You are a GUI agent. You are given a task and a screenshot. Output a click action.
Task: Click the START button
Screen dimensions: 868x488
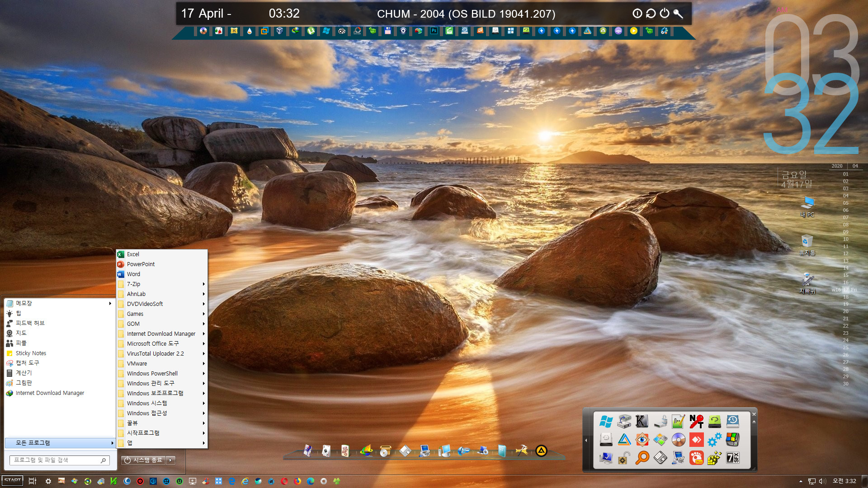[x=12, y=481]
